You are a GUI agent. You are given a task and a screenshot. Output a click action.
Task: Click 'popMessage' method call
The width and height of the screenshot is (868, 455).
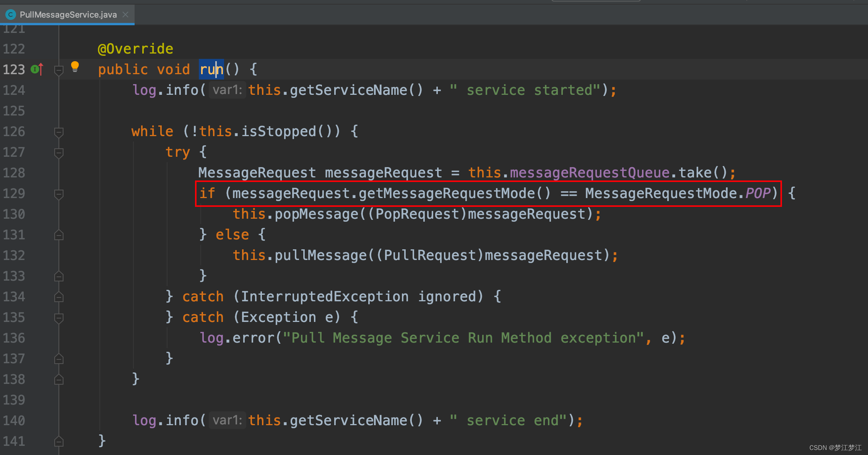point(317,214)
